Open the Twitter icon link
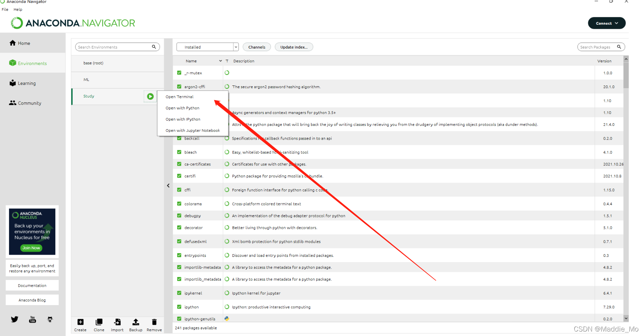Viewport: 644px width, 336px height. point(15,319)
